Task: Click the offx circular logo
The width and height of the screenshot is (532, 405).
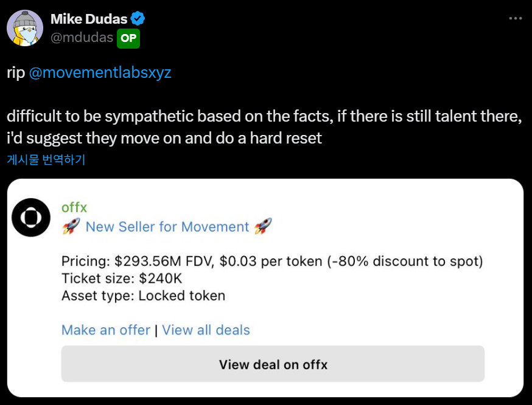Action: (x=31, y=217)
